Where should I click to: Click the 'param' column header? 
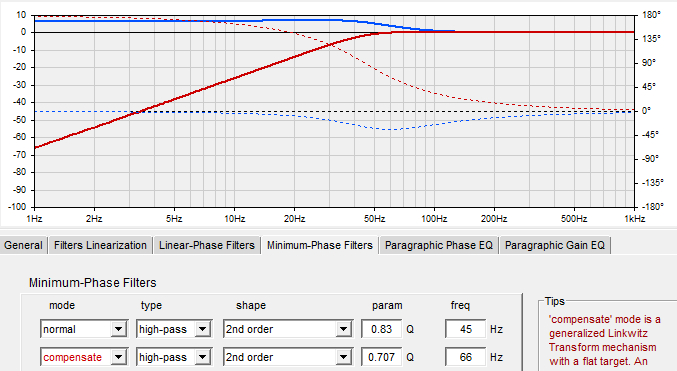click(387, 306)
